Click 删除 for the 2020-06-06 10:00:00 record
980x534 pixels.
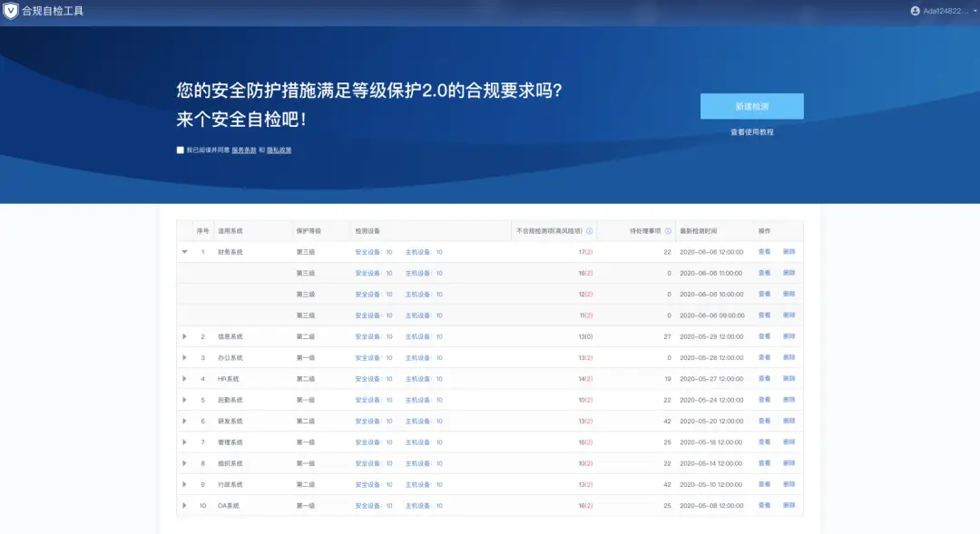pos(789,294)
